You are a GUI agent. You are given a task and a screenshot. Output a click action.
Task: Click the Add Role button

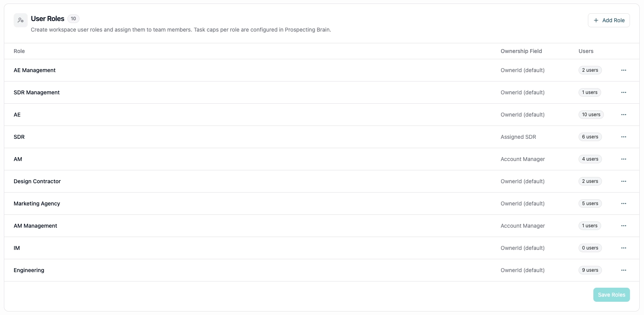click(x=609, y=20)
